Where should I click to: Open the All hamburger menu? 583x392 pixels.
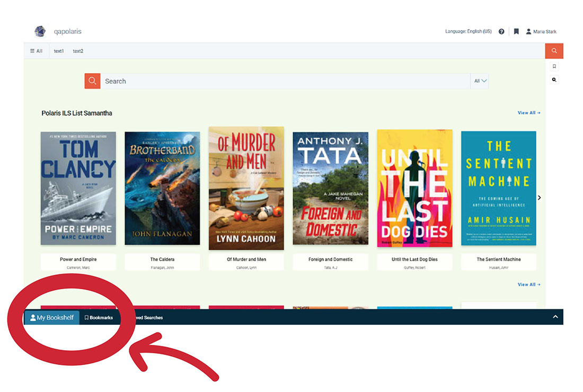point(36,51)
